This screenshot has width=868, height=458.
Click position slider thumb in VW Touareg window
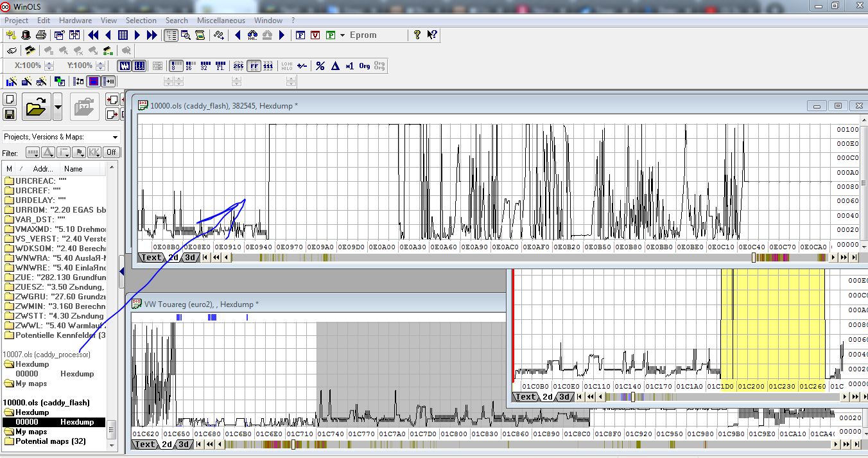point(293,445)
